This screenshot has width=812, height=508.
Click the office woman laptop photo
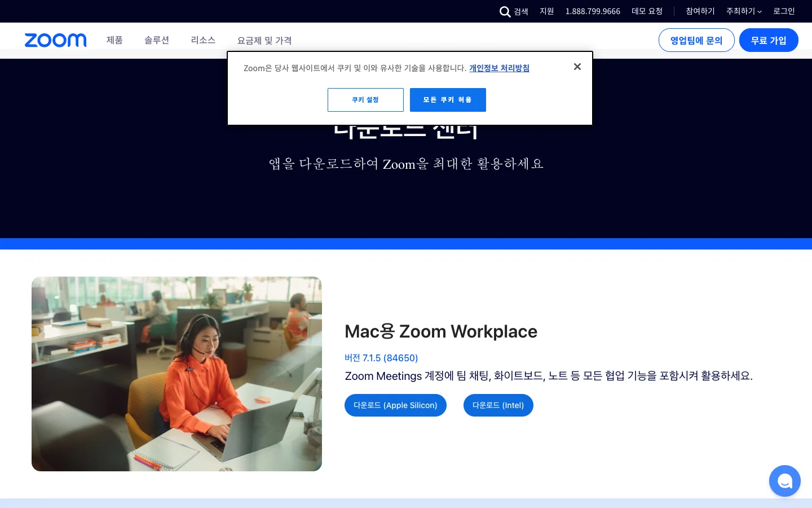[x=176, y=374]
